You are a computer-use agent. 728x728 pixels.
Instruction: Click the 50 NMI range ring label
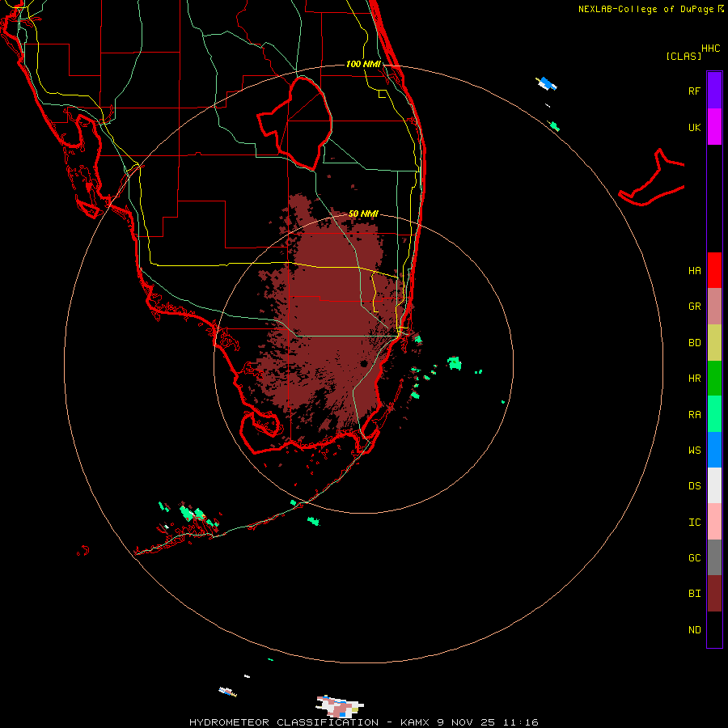363,214
